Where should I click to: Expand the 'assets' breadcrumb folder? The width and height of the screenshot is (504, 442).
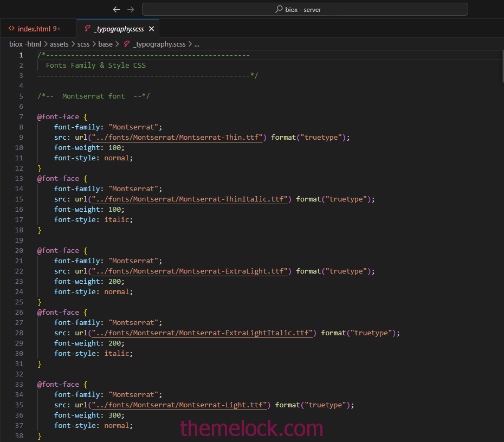coord(59,44)
